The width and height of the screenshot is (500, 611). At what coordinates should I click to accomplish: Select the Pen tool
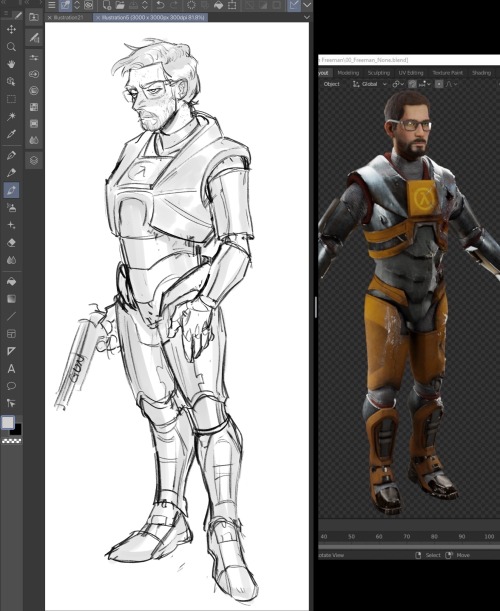pyautogui.click(x=11, y=155)
